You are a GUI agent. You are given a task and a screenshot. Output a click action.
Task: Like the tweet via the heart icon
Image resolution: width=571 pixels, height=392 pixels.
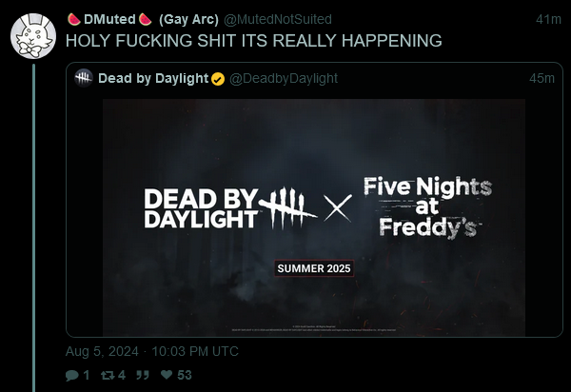pos(167,374)
